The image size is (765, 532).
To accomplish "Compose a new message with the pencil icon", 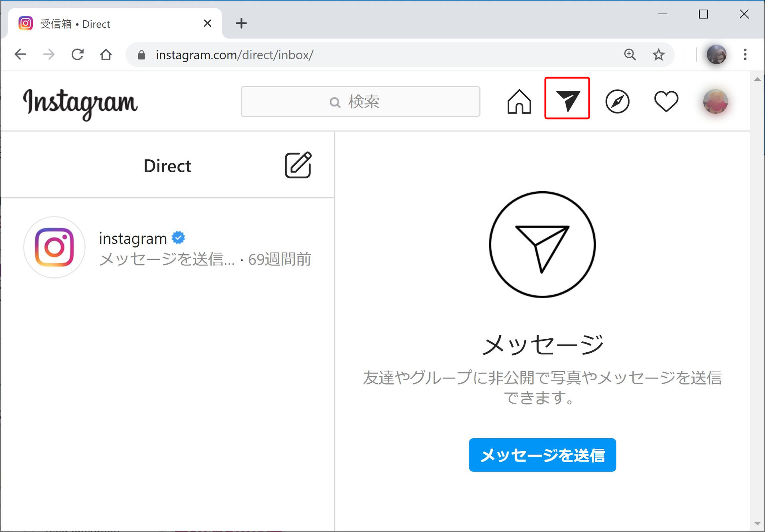I will point(298,165).
